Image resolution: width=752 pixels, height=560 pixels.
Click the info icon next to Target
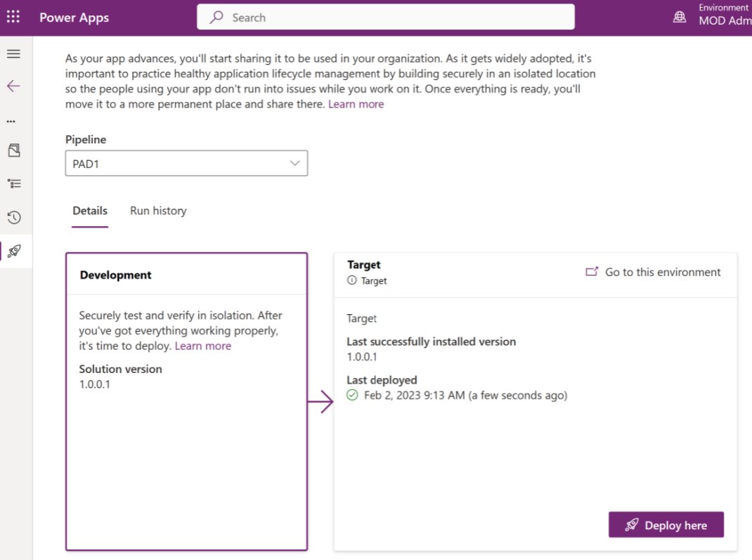(x=350, y=280)
